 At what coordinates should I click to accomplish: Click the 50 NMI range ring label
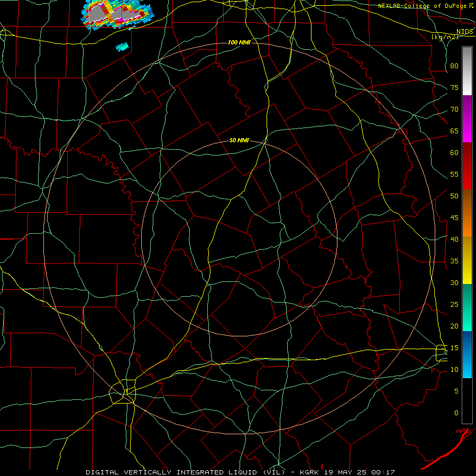coord(239,140)
